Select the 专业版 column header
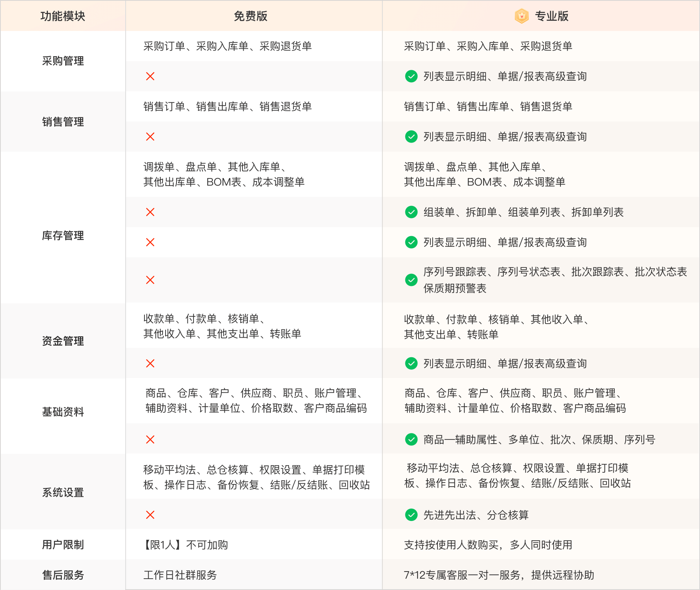700x590 pixels. pyautogui.click(x=551, y=16)
